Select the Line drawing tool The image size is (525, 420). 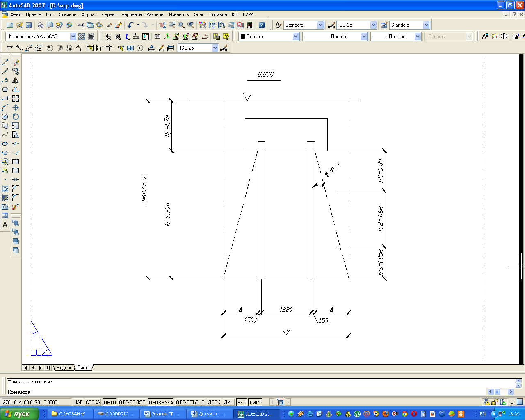click(5, 62)
